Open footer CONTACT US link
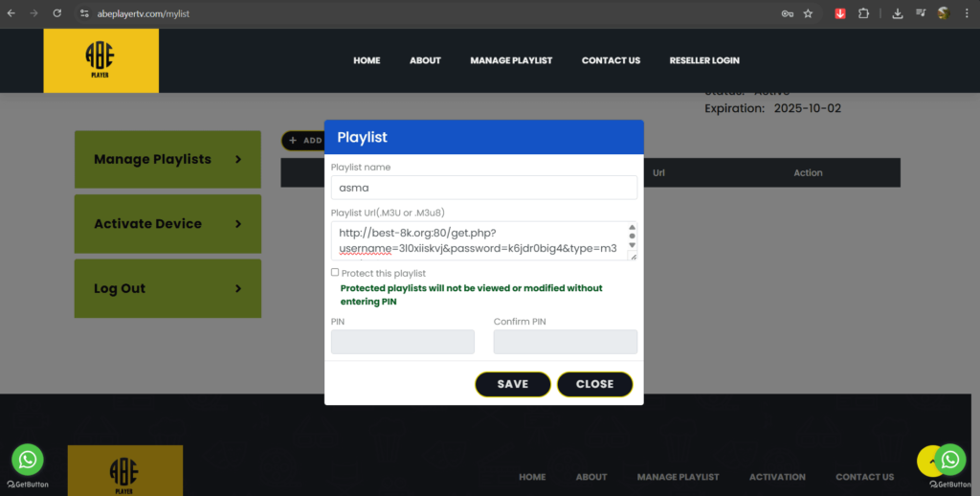This screenshot has width=980, height=496. (x=865, y=477)
